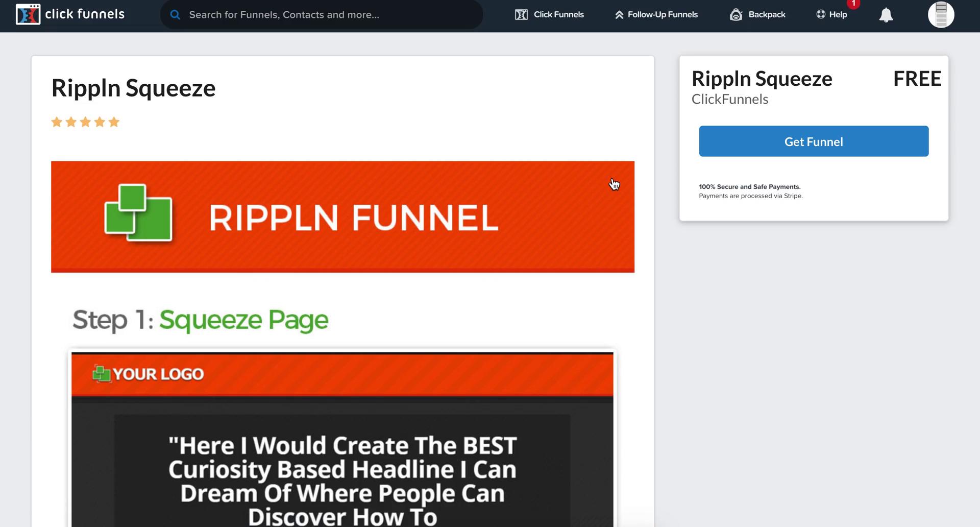This screenshot has width=980, height=527.
Task: Open the user avatar profile menu
Action: [x=941, y=14]
